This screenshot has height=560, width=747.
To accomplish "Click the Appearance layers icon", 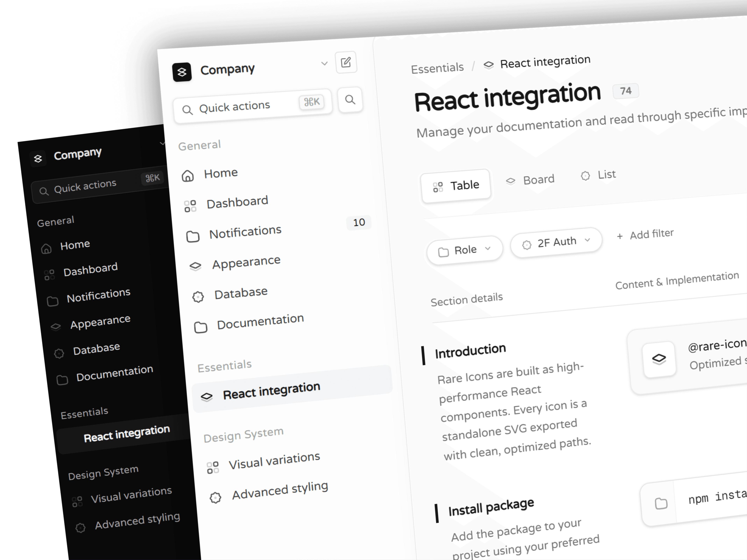I will [x=195, y=265].
